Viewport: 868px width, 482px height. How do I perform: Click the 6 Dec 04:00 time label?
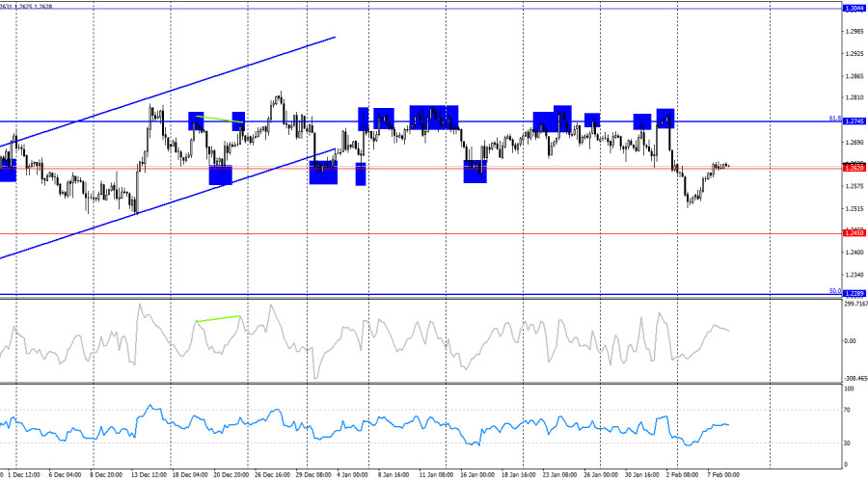pyautogui.click(x=65, y=475)
